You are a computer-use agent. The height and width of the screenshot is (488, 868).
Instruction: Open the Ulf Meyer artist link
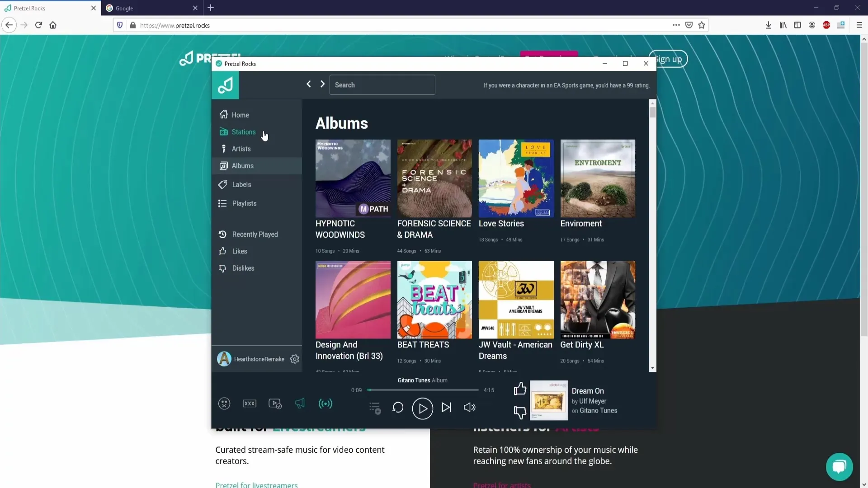[593, 401]
